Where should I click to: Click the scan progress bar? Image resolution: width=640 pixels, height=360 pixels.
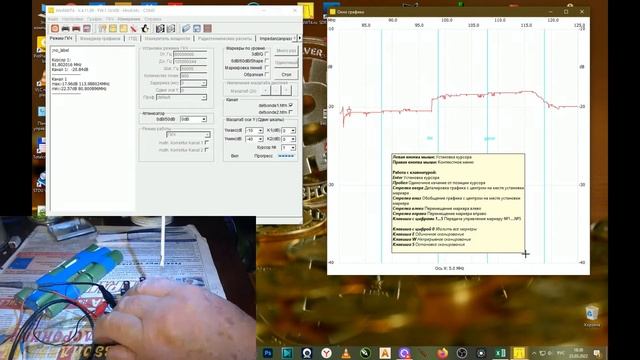[x=286, y=156]
